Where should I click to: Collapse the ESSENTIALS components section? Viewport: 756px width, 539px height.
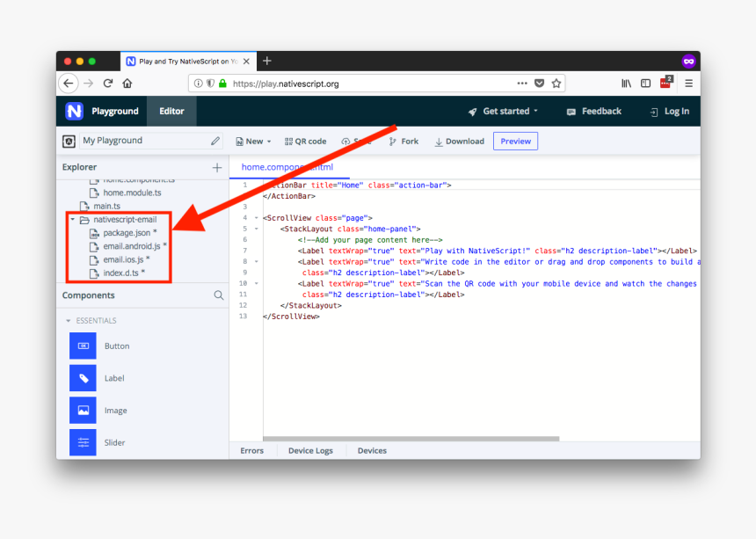(x=69, y=321)
